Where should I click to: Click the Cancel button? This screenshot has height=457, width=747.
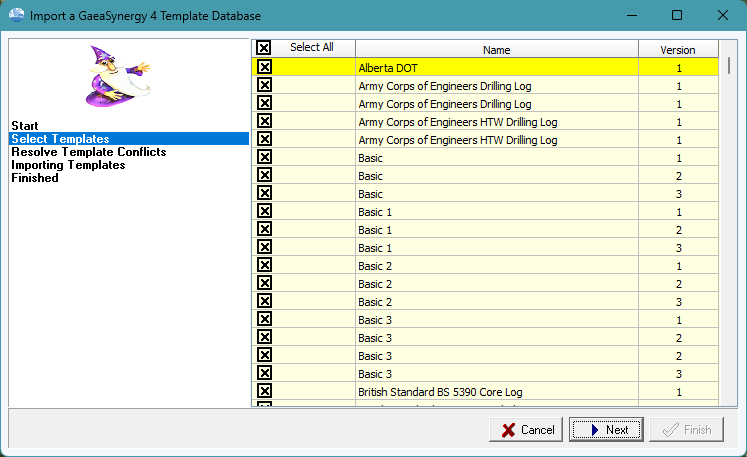[526, 430]
